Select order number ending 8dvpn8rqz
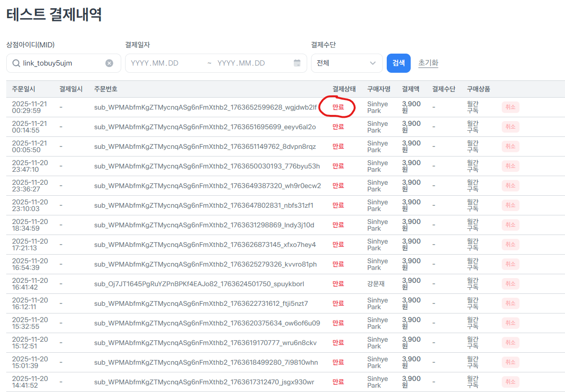This screenshot has width=565, height=392. pos(205,146)
